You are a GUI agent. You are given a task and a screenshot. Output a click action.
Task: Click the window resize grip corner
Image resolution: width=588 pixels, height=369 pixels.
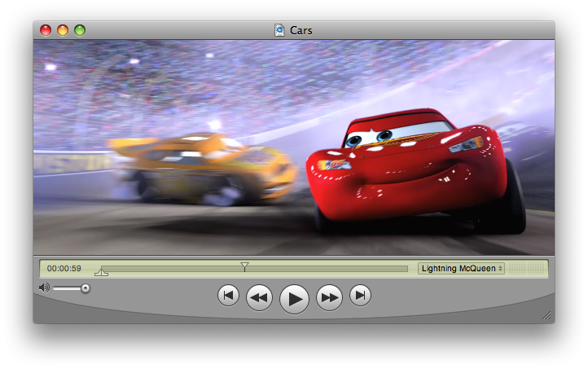pyautogui.click(x=546, y=316)
